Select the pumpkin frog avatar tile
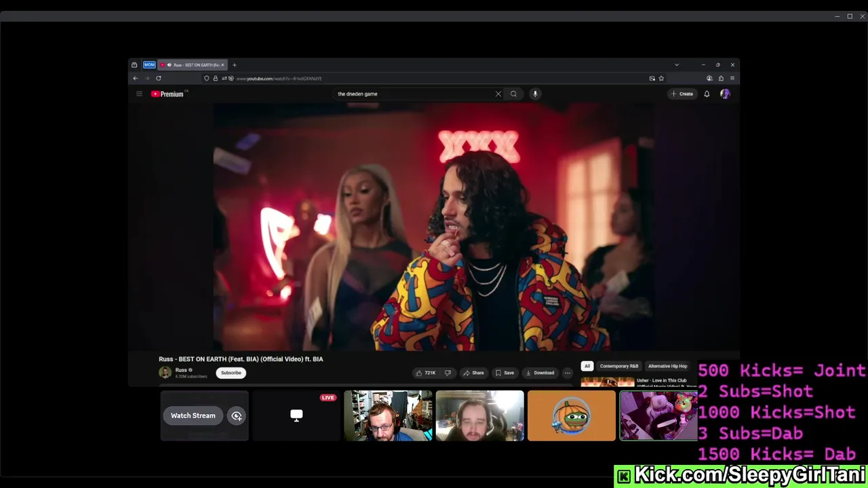Viewport: 868px width, 488px height. coord(572,415)
